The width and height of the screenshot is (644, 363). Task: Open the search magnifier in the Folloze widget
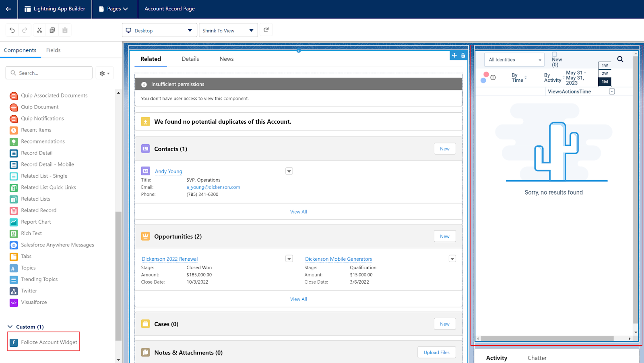point(620,59)
